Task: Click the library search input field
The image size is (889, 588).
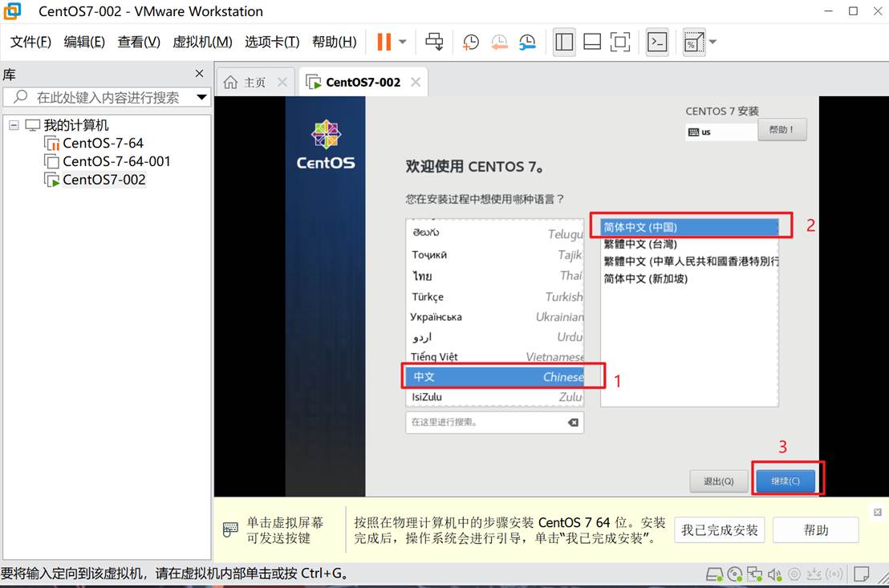Action: click(x=107, y=98)
